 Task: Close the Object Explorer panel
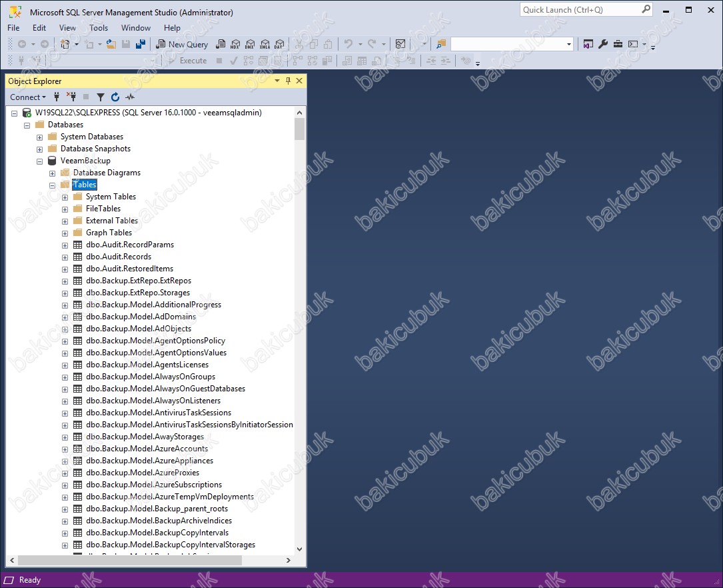299,81
